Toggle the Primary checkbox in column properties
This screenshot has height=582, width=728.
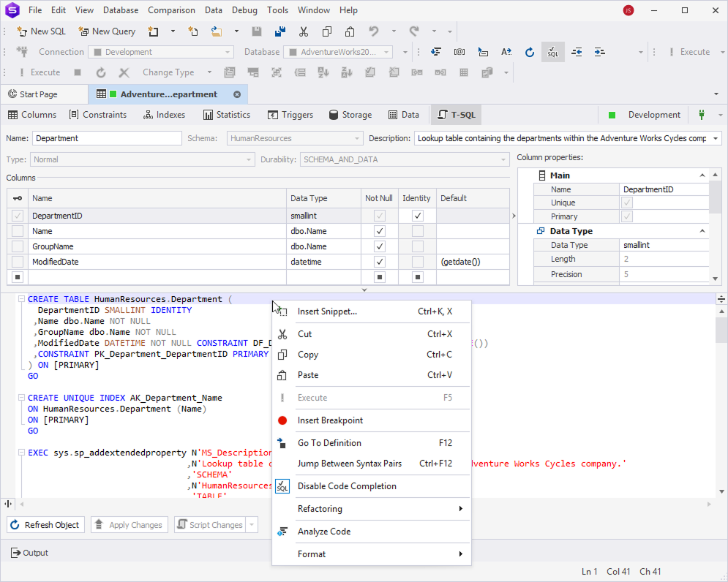627,216
